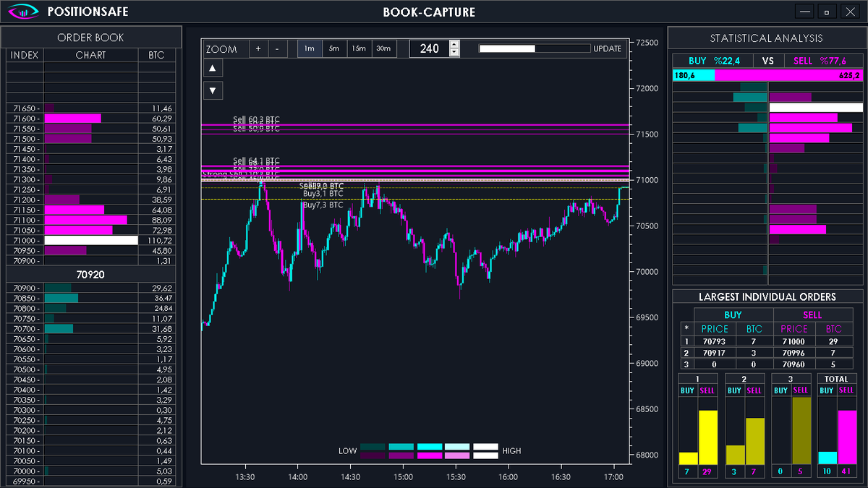Click the UPDATE button
The image size is (868, 488).
(607, 48)
